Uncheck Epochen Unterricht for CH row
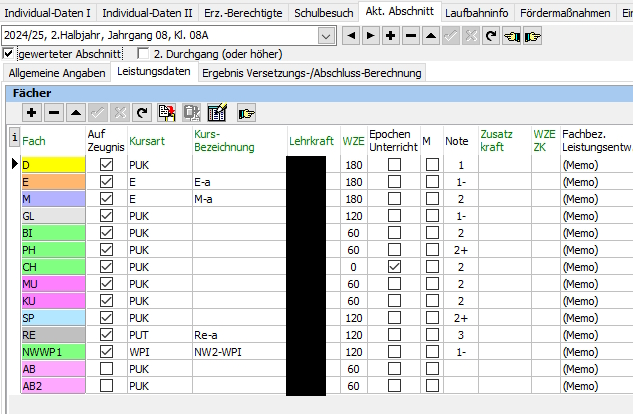 394,267
